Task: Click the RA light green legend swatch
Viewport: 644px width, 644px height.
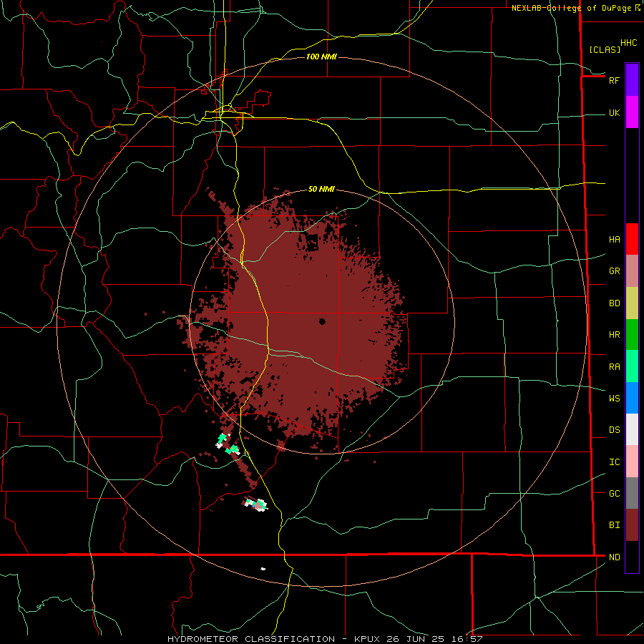Action: tap(632, 366)
